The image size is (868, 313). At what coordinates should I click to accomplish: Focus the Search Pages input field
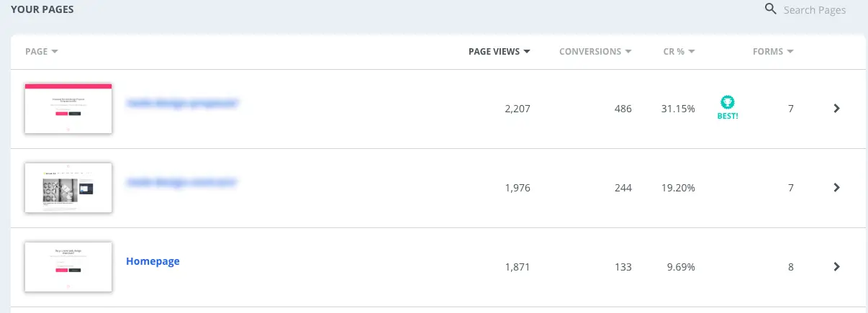click(x=814, y=10)
